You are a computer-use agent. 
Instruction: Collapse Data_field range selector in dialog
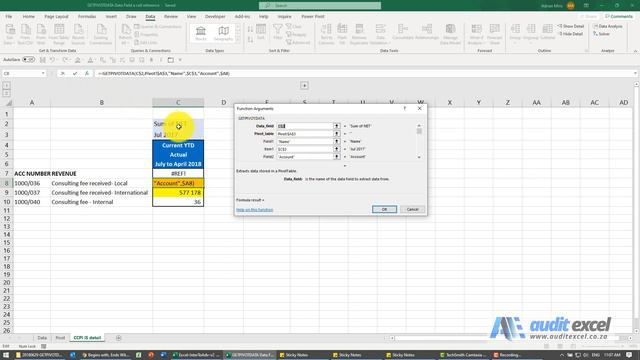[x=337, y=126]
